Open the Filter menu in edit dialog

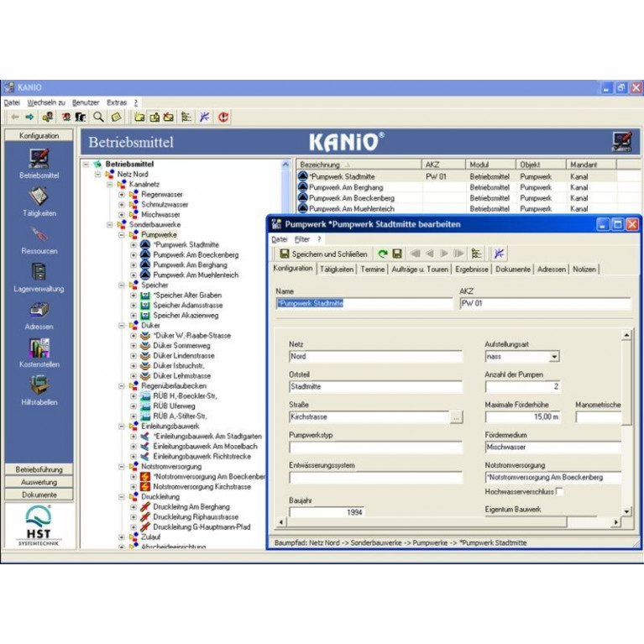(x=302, y=239)
